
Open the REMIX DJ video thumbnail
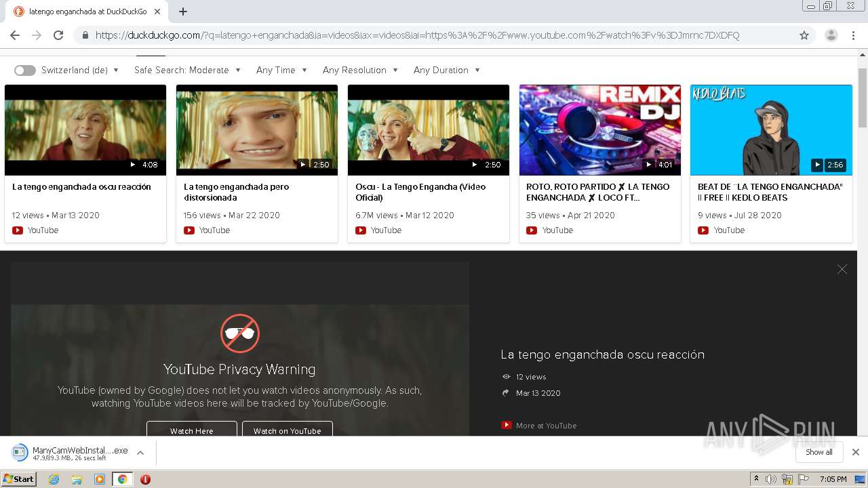[600, 130]
